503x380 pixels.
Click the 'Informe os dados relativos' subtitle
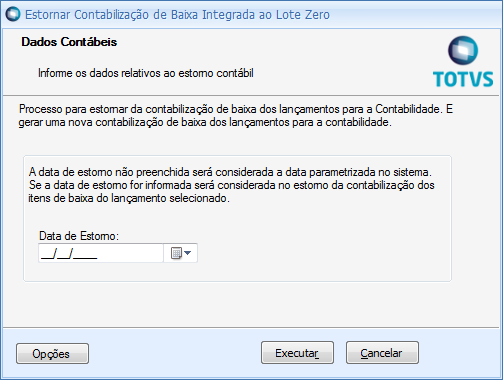pos(146,73)
